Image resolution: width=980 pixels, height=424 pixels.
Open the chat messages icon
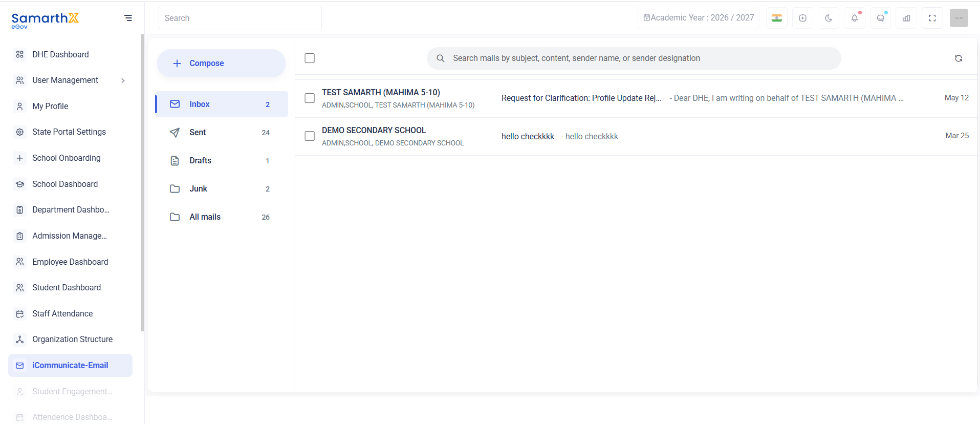[x=880, y=18]
